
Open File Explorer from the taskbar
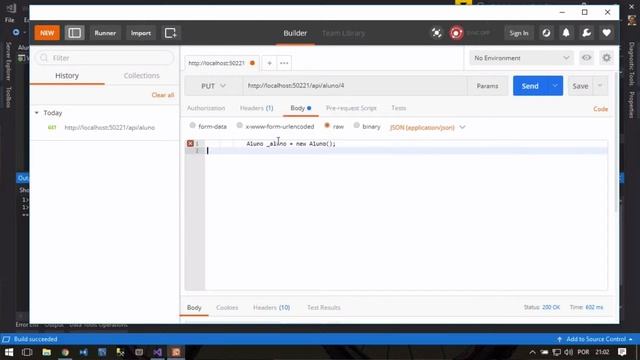click(x=47, y=352)
